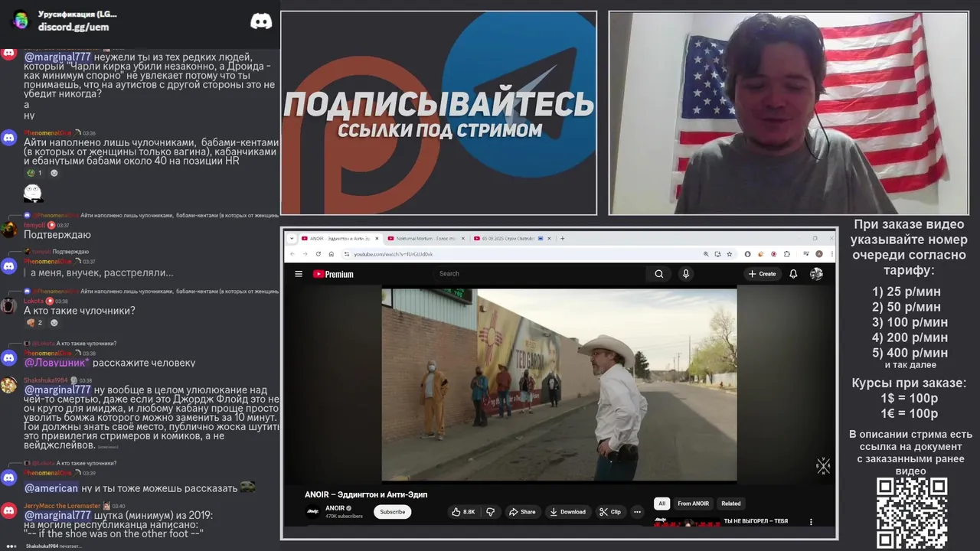Open the ТЫ НЕ ВЫГОРЕЛ related video title
This screenshot has width=980, height=551.
point(756,521)
